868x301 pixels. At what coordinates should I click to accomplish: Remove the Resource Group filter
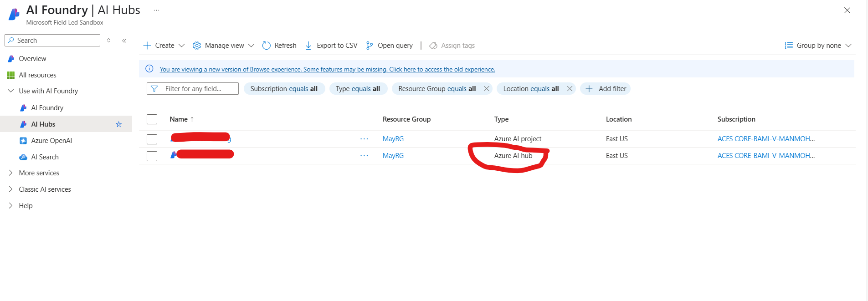tap(487, 89)
